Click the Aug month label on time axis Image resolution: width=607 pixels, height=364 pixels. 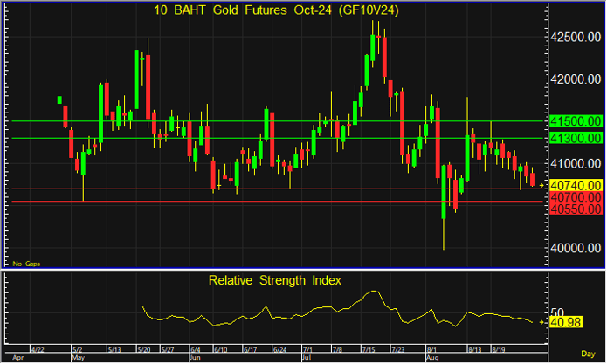tap(432, 358)
